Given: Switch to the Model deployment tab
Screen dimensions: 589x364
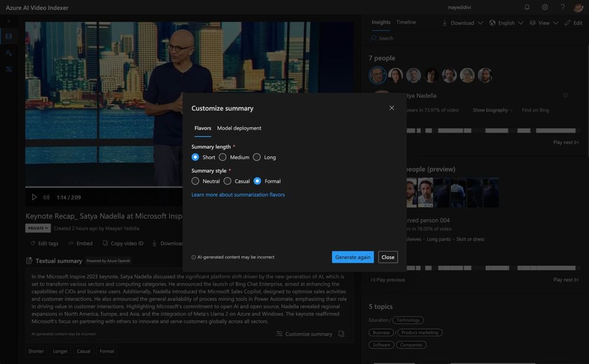Looking at the screenshot, I should point(239,128).
